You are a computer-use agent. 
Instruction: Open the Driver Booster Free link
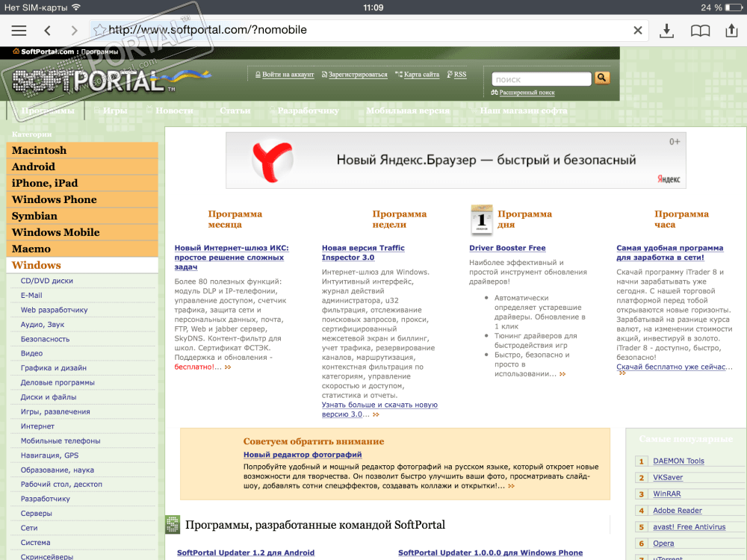tap(507, 248)
